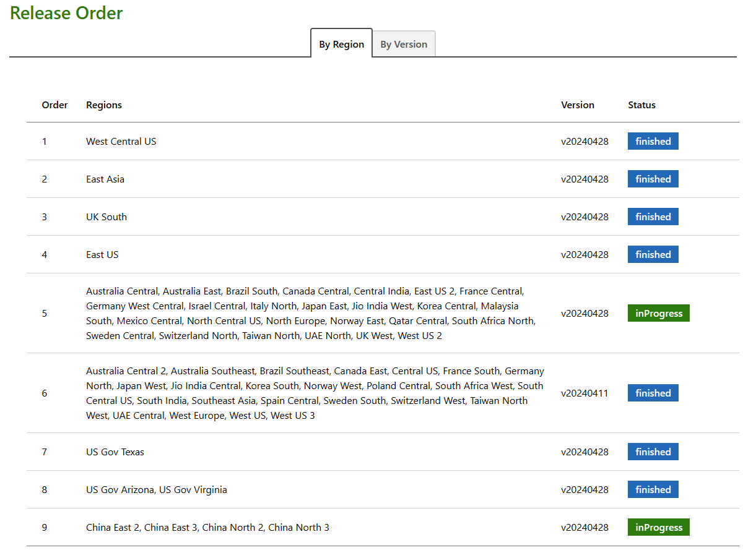Click the inProgress status badge on order 5

(x=658, y=313)
